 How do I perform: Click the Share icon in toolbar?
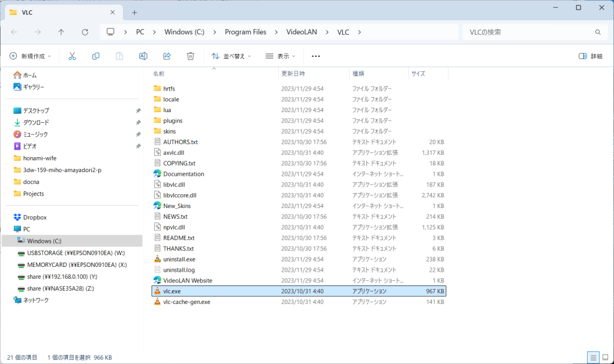tap(167, 56)
